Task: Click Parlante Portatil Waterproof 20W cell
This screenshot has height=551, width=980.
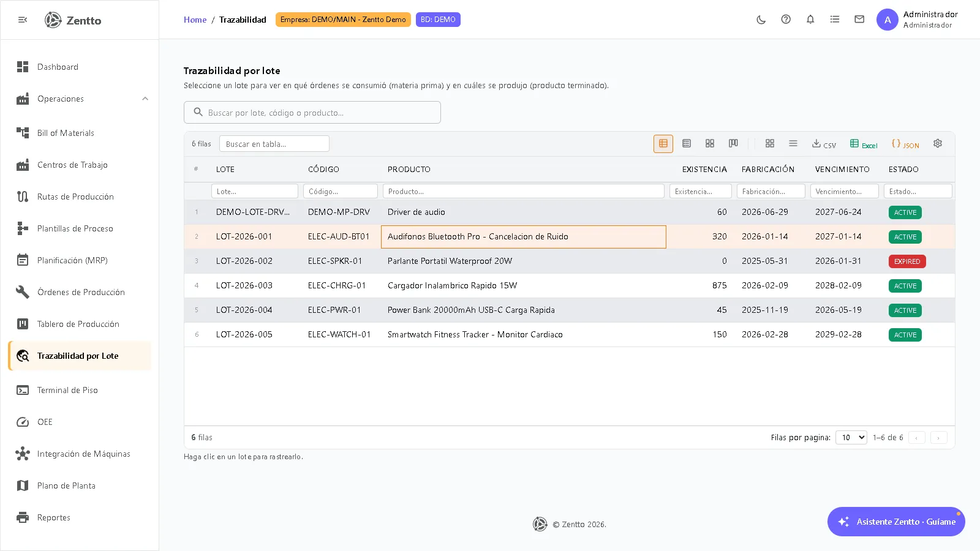Action: 524,261
